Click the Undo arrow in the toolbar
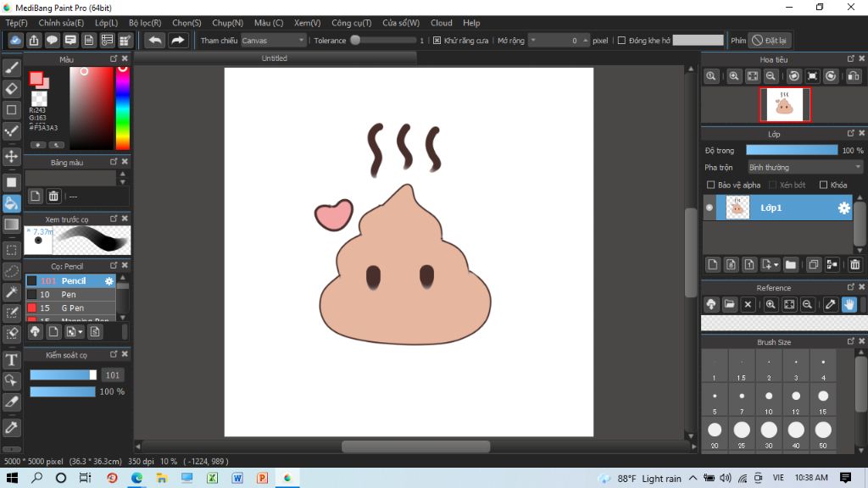Viewport: 868px width, 488px height. (156, 41)
